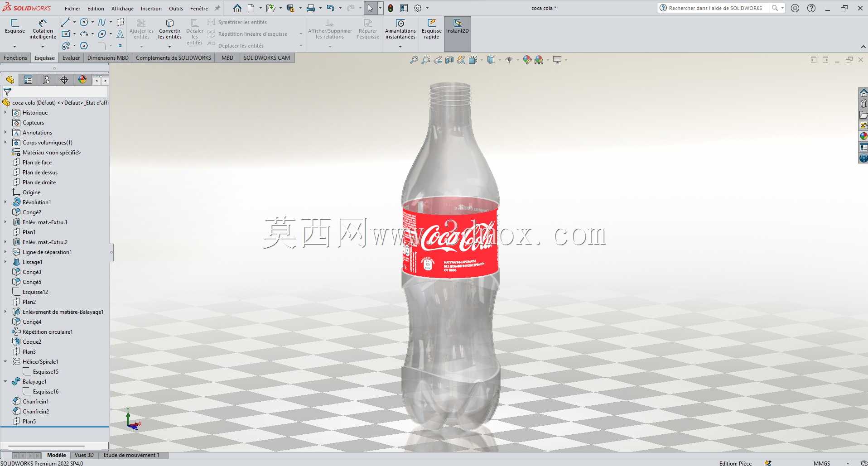Click the user login account icon

795,8
